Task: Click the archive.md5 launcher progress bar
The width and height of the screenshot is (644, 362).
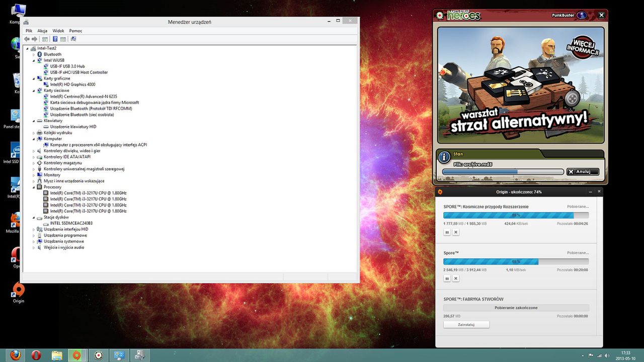Action: (x=503, y=172)
